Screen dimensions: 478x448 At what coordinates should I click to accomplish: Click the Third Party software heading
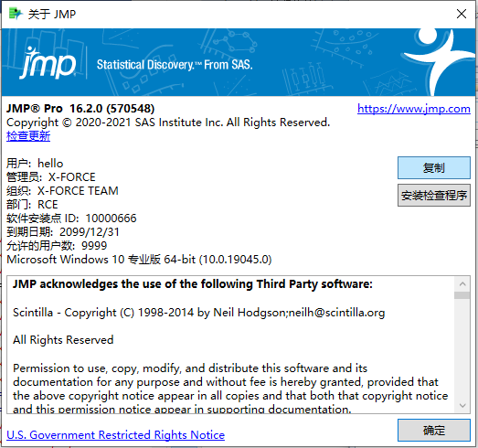[193, 284]
